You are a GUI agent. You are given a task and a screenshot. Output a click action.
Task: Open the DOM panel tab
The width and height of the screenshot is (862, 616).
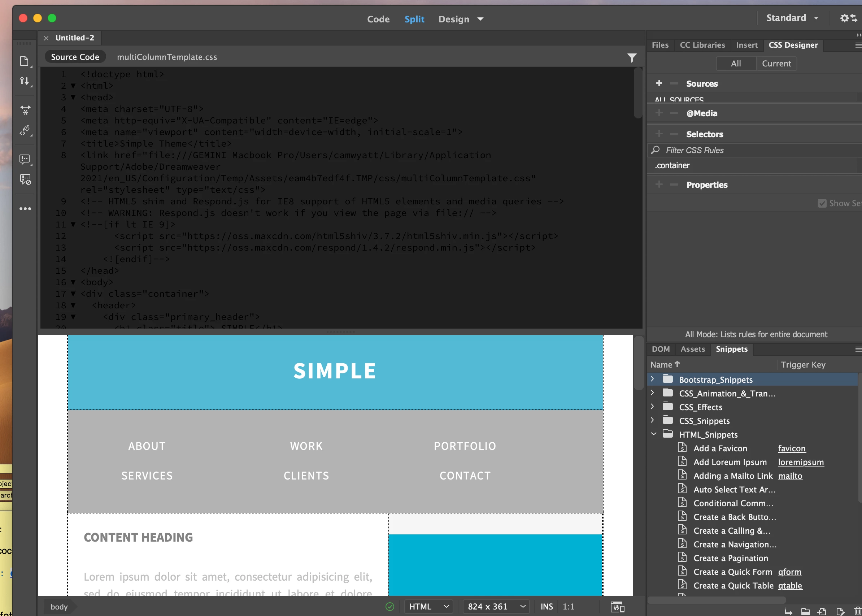660,349
